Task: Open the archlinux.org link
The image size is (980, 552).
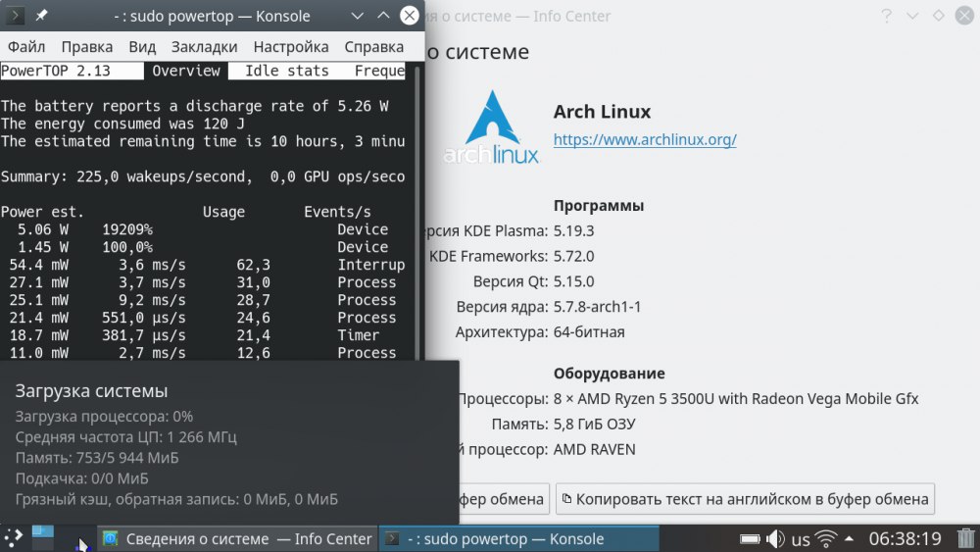Action: (645, 139)
